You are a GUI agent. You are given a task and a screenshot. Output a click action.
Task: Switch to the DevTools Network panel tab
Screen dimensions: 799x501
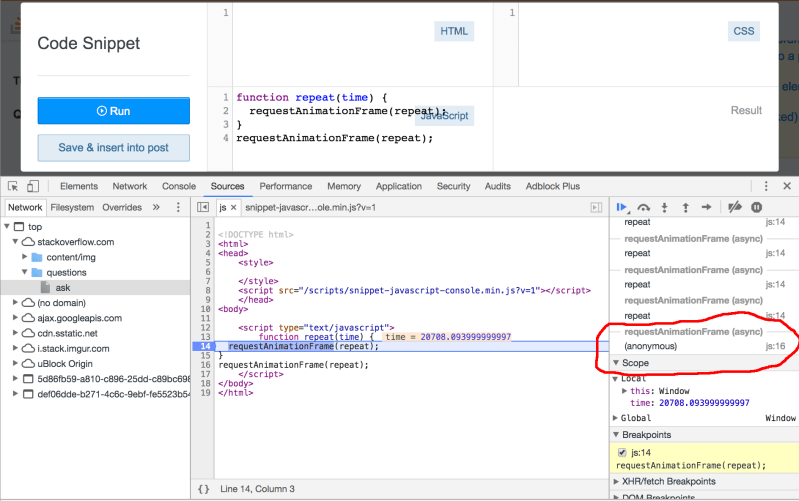(x=130, y=187)
